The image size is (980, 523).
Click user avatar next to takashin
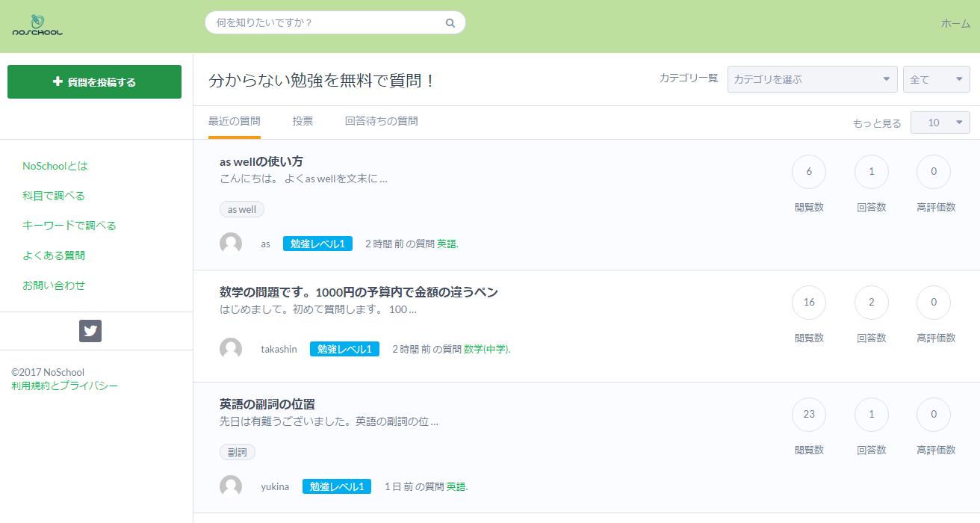pos(231,349)
